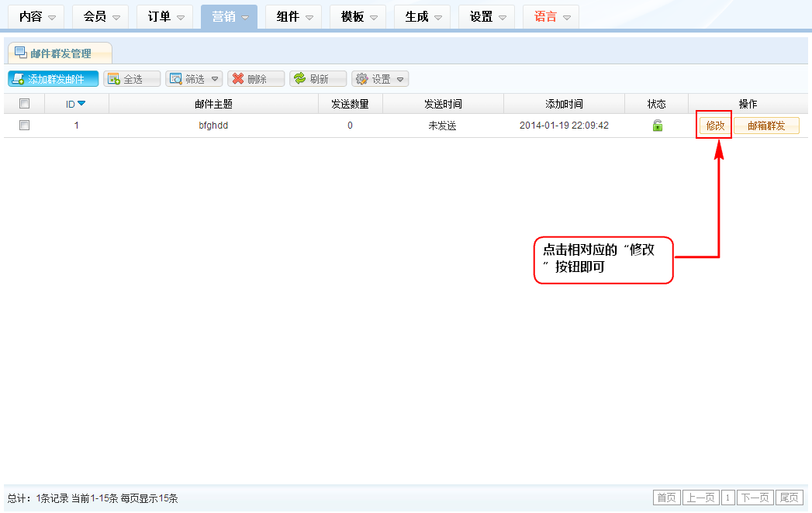Open the 会员 (Members) menu
This screenshot has width=812, height=513.
102,17
